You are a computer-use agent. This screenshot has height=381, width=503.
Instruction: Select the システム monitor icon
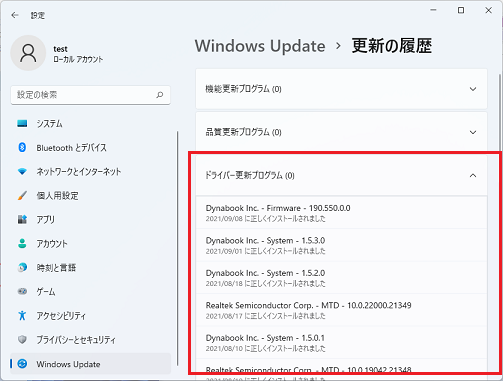[x=22, y=124]
